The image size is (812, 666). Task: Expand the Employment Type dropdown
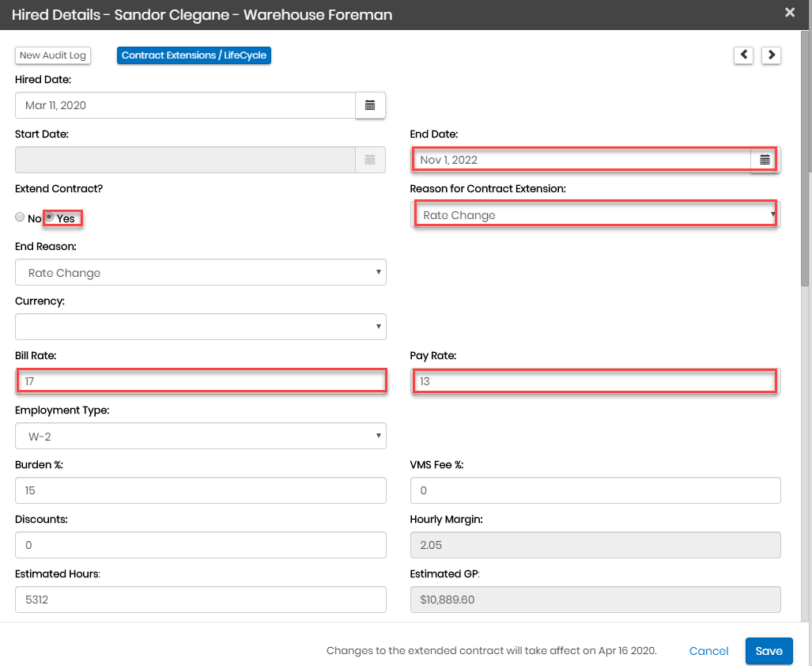click(200, 436)
